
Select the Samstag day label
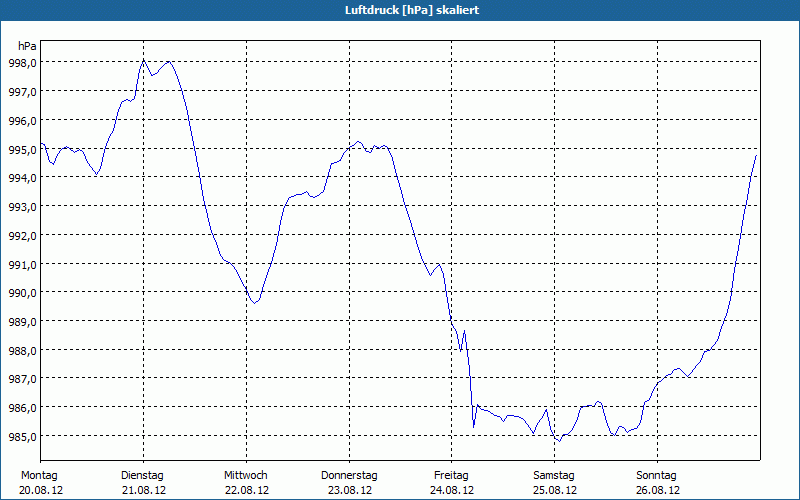pyautogui.click(x=554, y=476)
